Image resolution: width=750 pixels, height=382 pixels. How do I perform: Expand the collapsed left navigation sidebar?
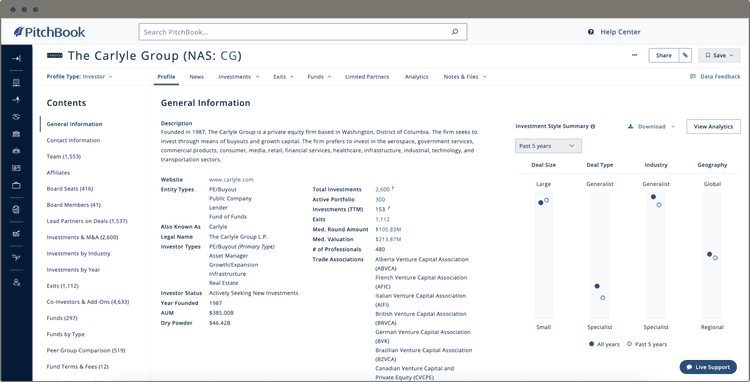(x=16, y=59)
